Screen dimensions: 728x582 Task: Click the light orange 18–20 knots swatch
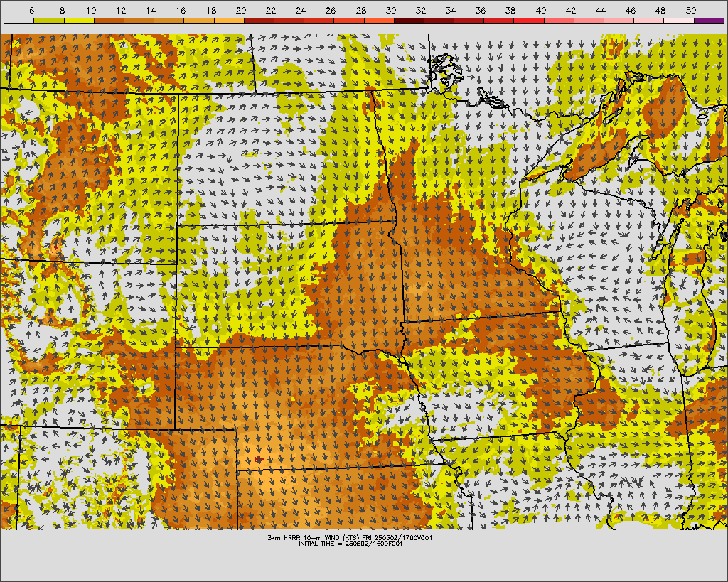point(229,21)
